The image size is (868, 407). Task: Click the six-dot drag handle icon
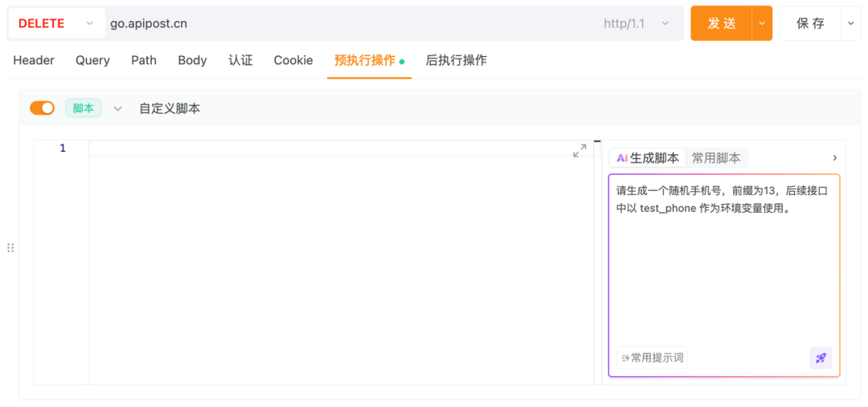point(10,248)
